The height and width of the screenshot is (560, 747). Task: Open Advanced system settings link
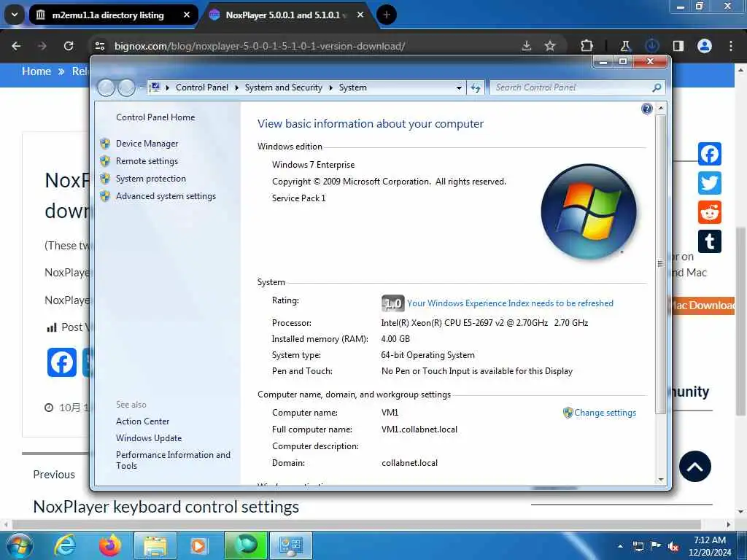(166, 196)
